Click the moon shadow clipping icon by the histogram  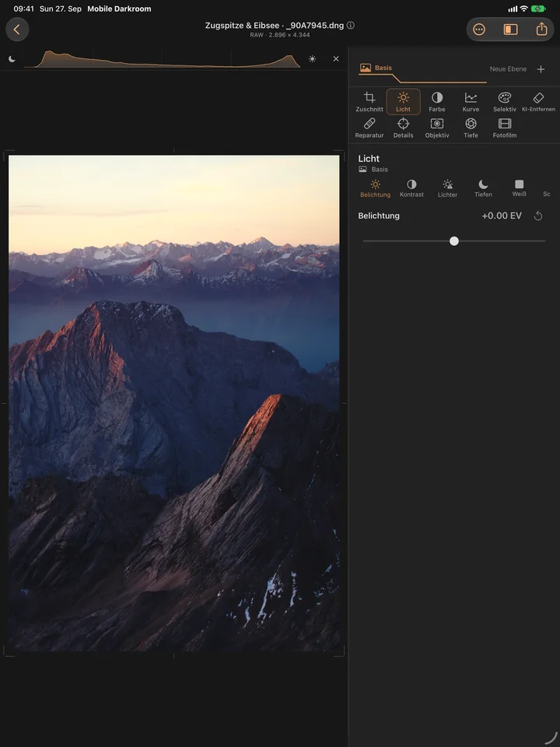tap(12, 59)
